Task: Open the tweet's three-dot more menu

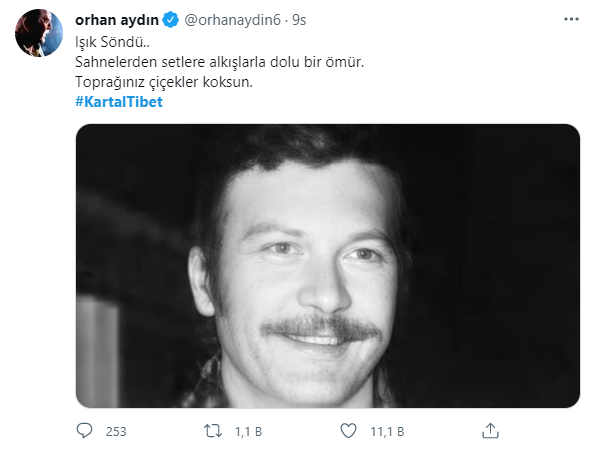Action: (x=571, y=19)
